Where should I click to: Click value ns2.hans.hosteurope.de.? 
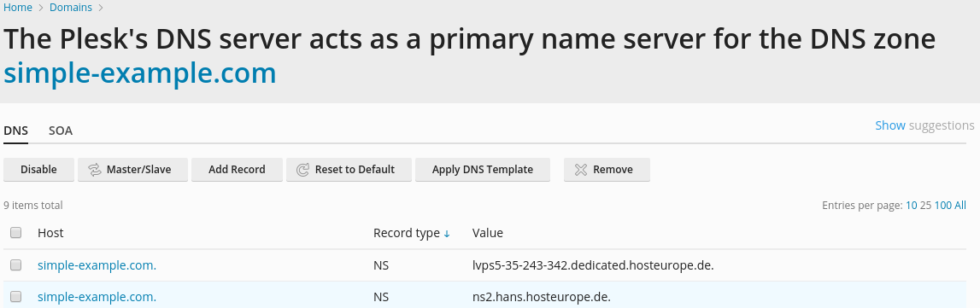(541, 297)
